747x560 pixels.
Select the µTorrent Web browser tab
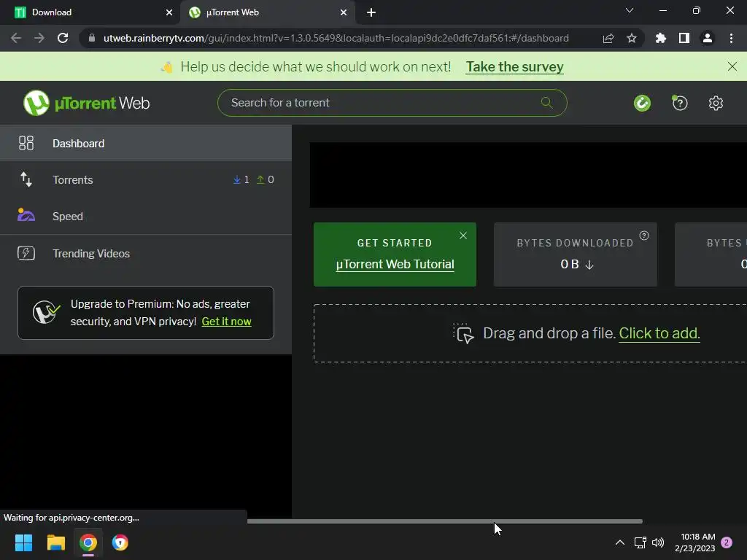267,12
